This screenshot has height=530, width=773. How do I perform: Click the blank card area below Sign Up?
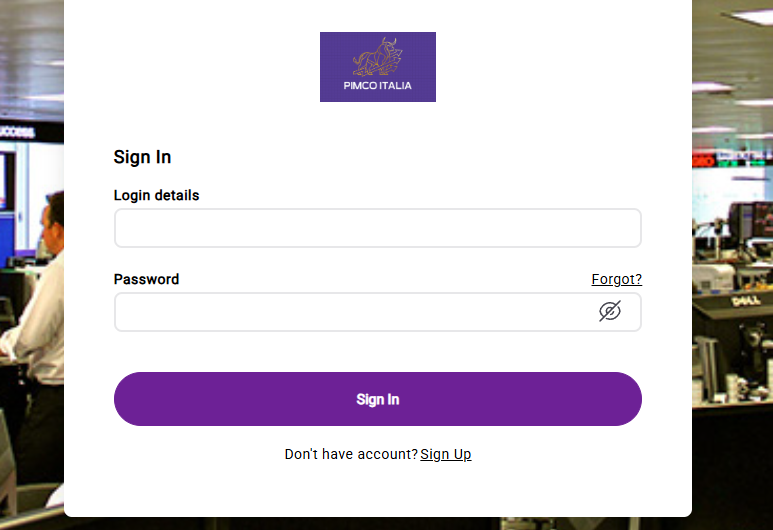378,492
